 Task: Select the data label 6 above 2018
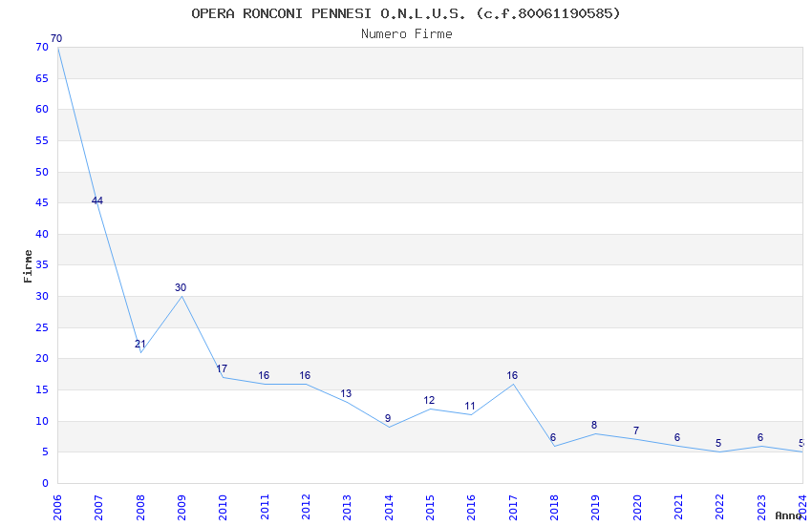click(553, 437)
